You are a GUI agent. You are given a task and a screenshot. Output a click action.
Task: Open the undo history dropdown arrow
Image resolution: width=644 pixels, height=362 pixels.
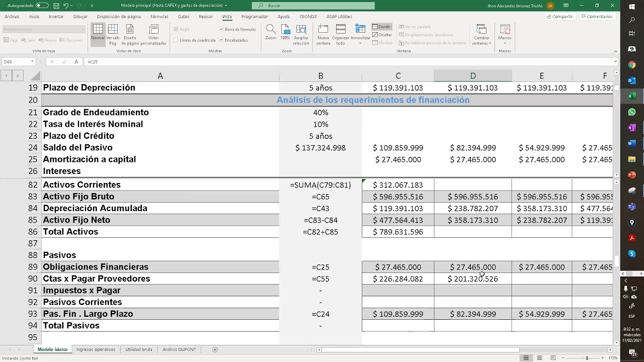point(71,6)
